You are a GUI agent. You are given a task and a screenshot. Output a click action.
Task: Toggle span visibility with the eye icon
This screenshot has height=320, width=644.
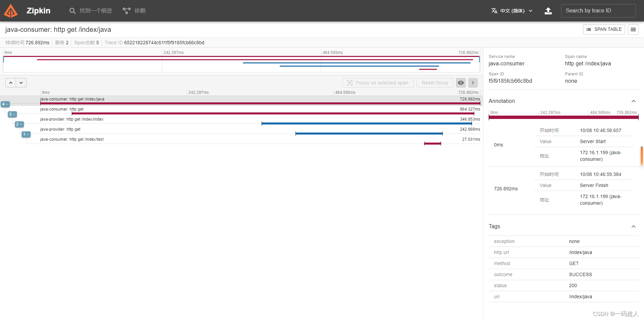[461, 82]
